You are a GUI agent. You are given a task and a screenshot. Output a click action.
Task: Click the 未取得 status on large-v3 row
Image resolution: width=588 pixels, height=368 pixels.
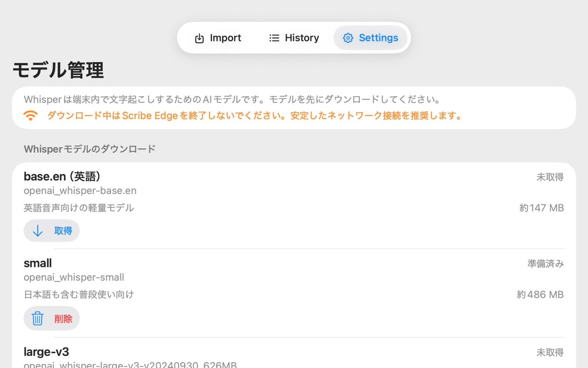click(550, 352)
